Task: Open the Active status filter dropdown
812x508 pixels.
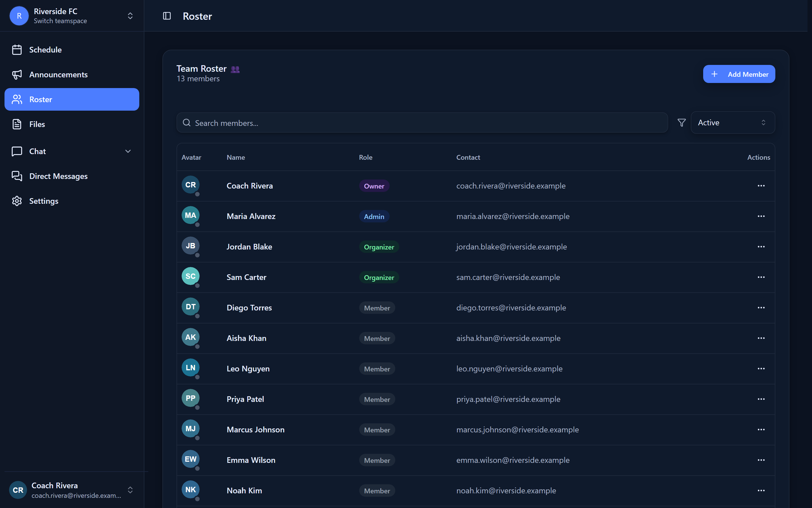Action: [733, 123]
